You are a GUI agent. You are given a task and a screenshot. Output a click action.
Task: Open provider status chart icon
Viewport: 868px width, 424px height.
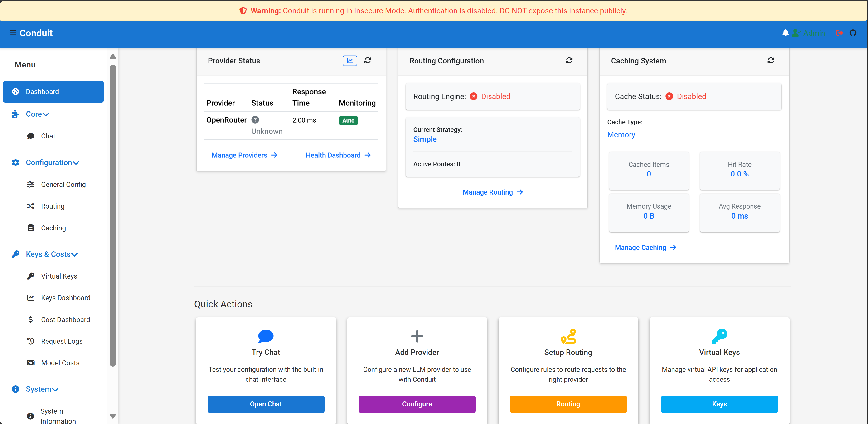pyautogui.click(x=349, y=61)
